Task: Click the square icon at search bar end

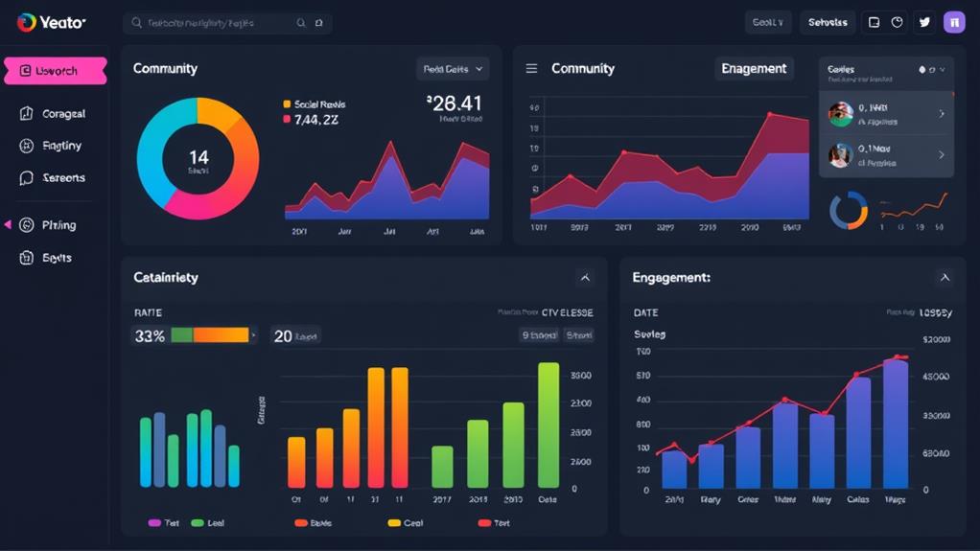Action: coord(318,22)
